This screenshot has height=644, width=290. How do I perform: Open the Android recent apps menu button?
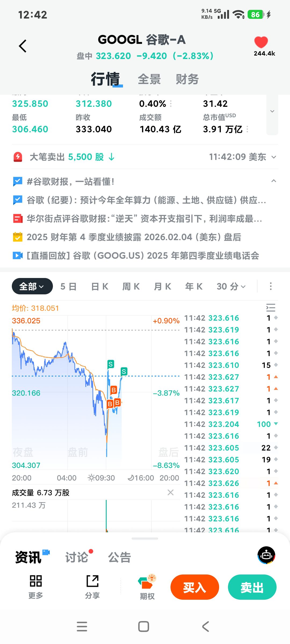point(82,627)
